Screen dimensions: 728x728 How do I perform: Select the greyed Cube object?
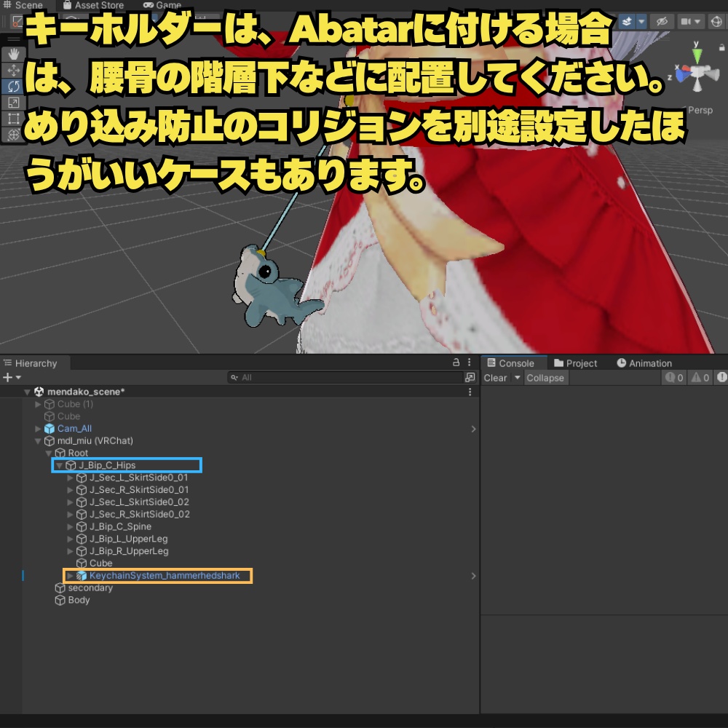[x=68, y=416]
